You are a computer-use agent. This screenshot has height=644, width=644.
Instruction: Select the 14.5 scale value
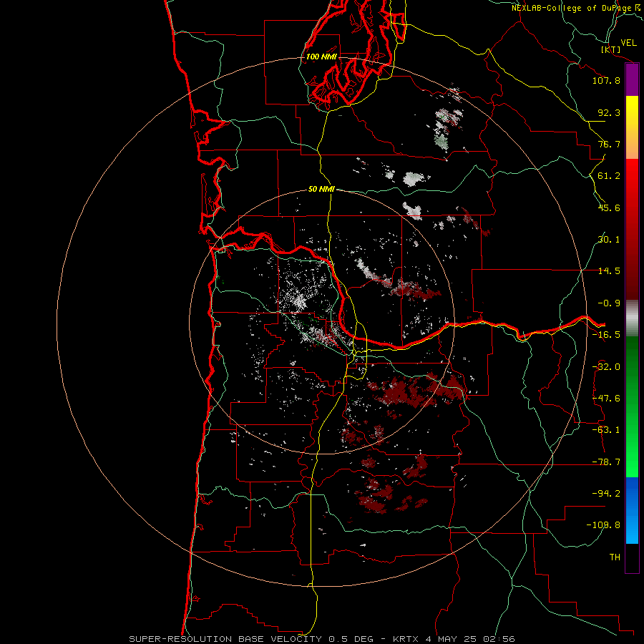pos(609,271)
